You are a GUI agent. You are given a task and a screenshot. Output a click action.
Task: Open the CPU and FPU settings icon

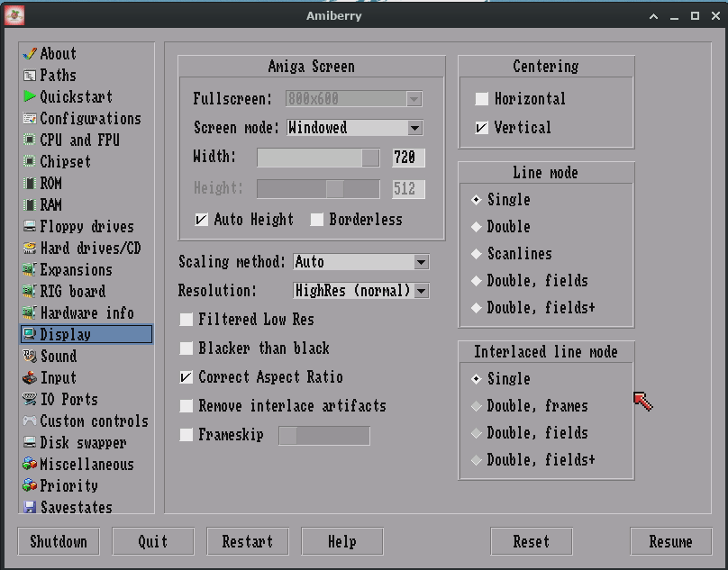68,140
